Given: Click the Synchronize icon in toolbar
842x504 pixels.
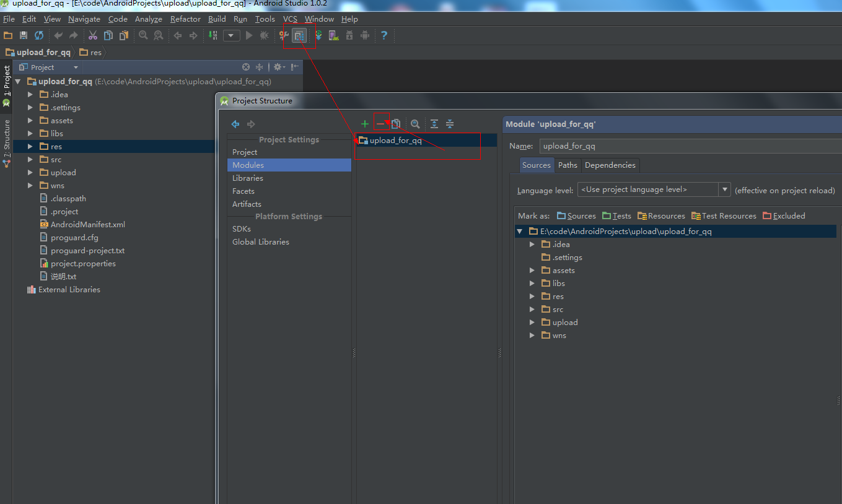Looking at the screenshot, I should coord(39,35).
